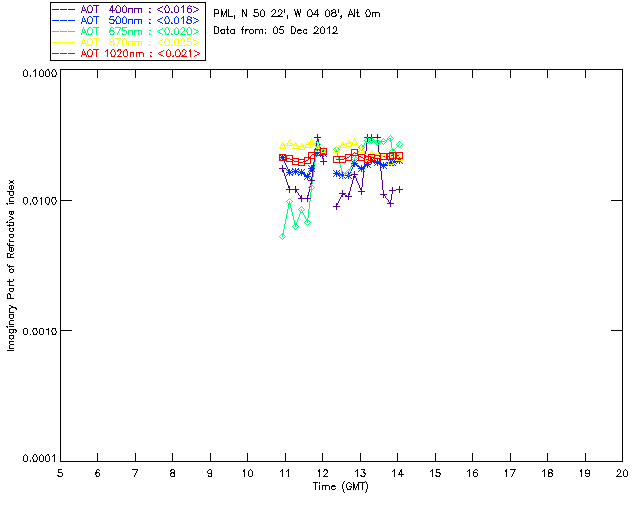Click x-axis tick label 8
Viewport: 640px width, 512px height.
tap(173, 473)
